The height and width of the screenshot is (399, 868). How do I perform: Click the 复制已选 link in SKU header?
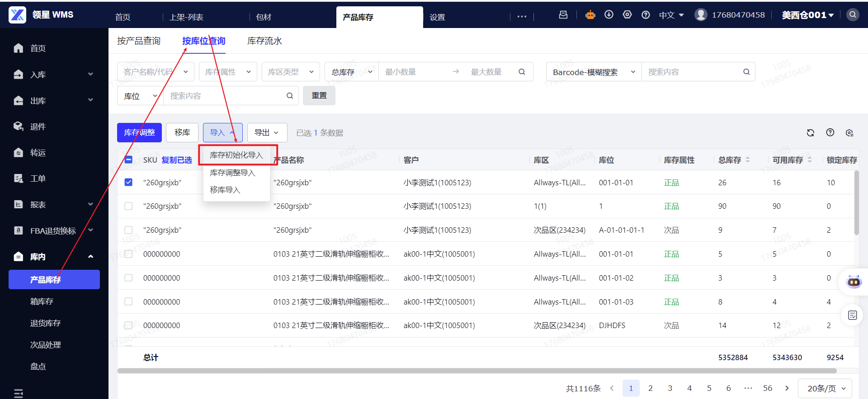177,160
